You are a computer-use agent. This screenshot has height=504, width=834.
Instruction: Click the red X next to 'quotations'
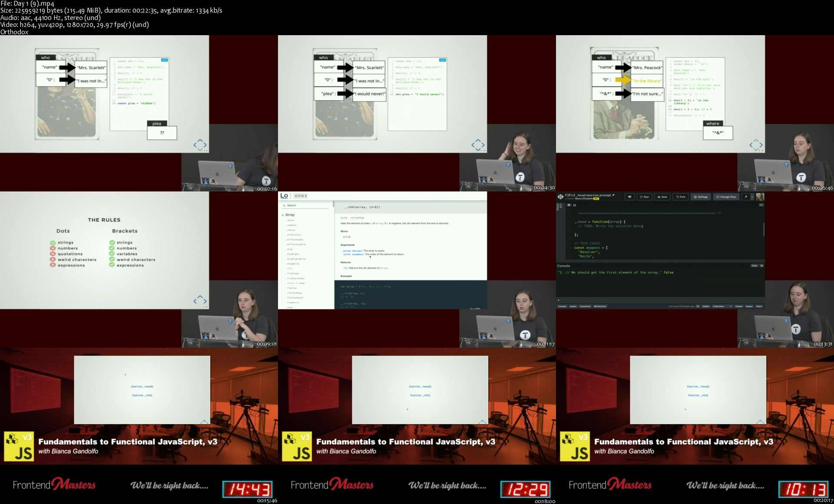(x=53, y=254)
